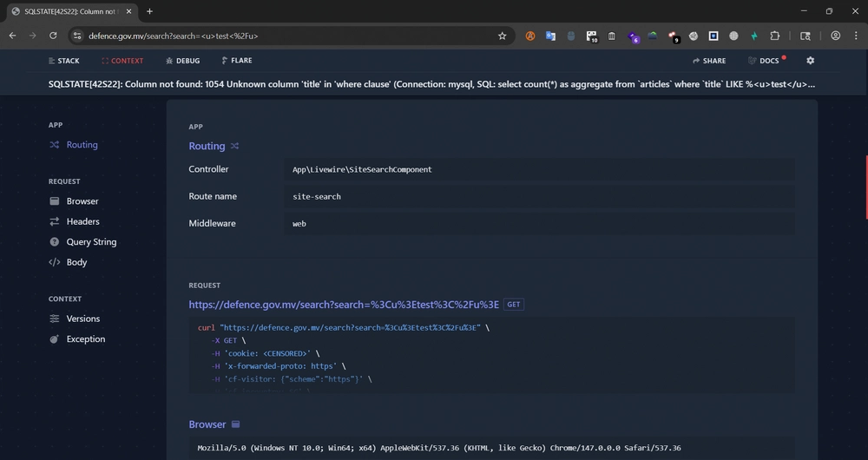This screenshot has height=460, width=868.
Task: Select Body in the sidebar
Action: point(68,262)
